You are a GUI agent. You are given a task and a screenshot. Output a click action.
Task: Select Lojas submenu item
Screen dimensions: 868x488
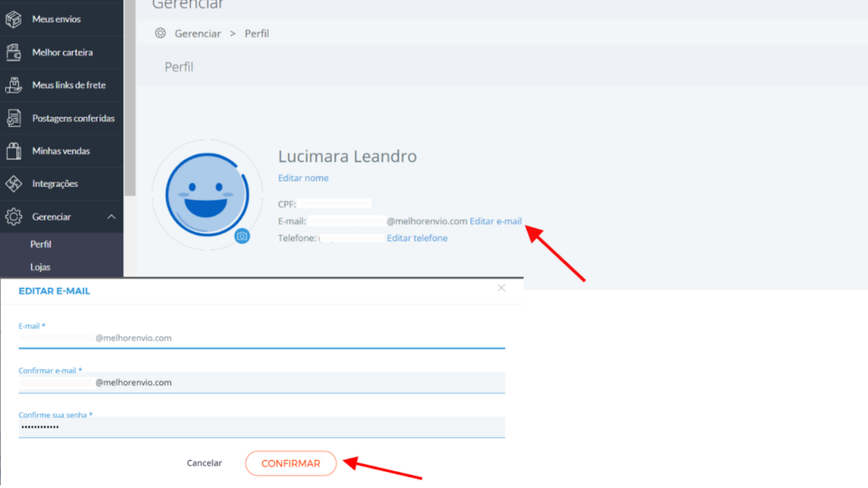[40, 267]
